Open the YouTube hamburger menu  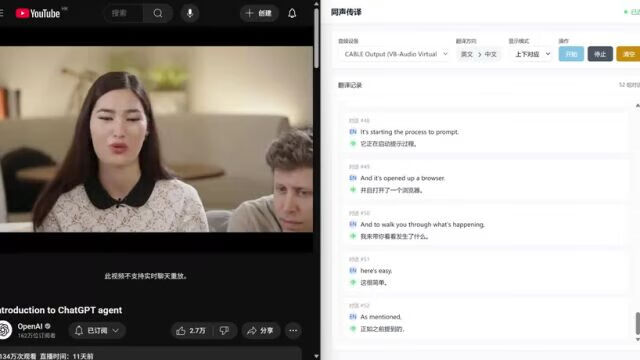2,13
